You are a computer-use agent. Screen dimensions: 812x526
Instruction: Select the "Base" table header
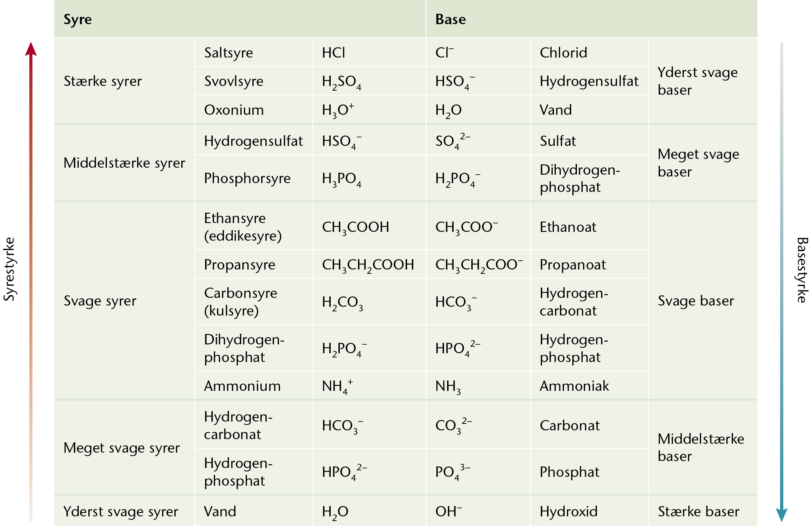450,19
